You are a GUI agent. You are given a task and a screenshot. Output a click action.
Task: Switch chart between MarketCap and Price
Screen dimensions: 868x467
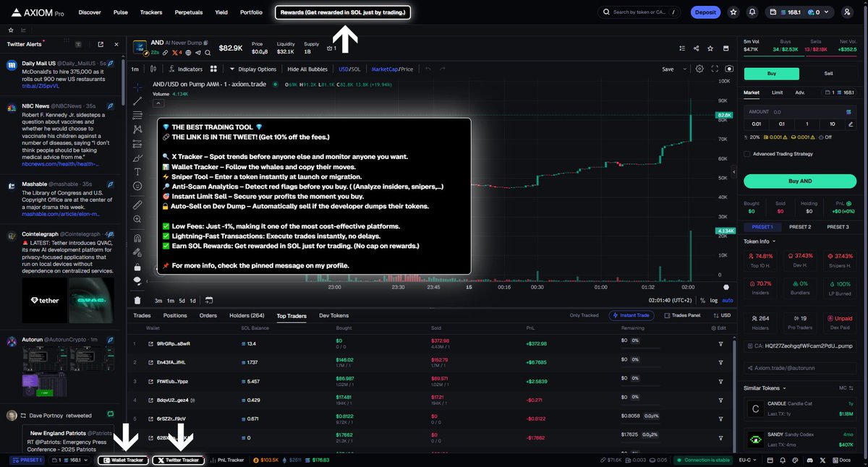coord(392,69)
